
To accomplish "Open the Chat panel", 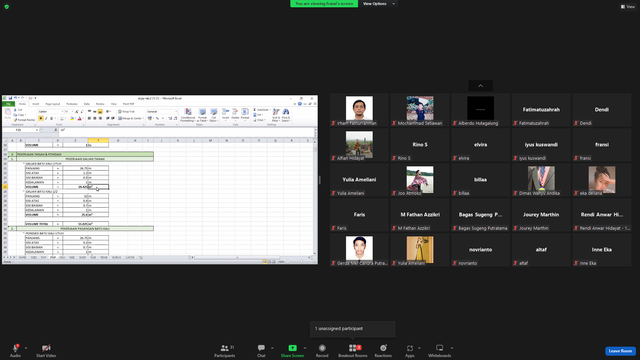I will point(261,350).
